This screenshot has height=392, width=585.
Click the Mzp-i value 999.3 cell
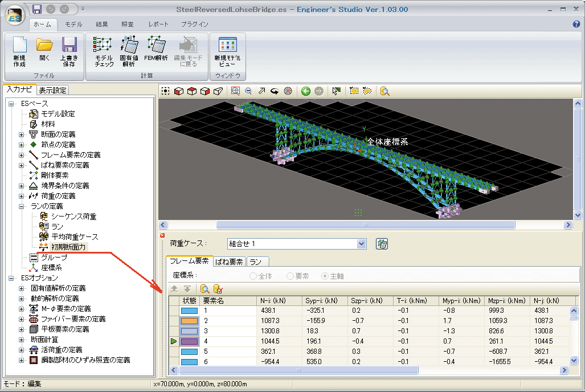coord(506,311)
